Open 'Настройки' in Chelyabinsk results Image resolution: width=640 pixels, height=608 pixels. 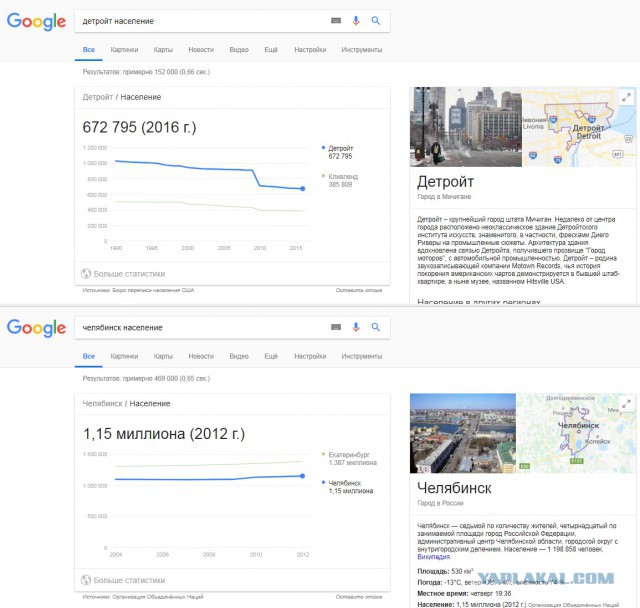(310, 356)
